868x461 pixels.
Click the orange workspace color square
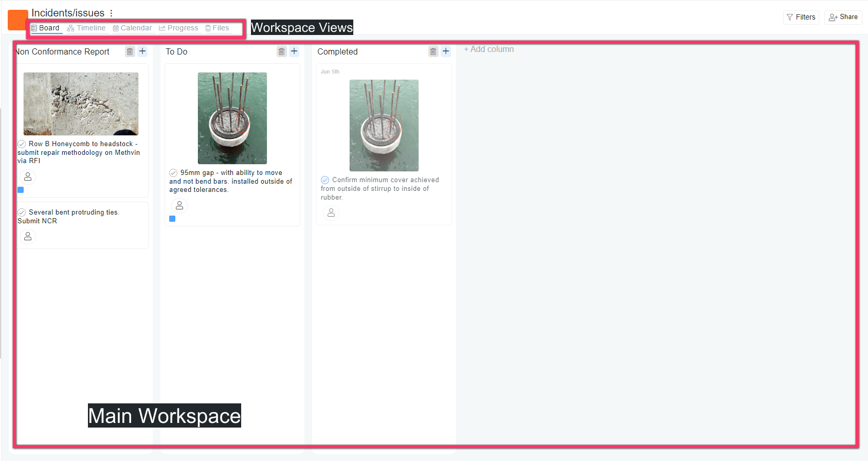(x=17, y=20)
